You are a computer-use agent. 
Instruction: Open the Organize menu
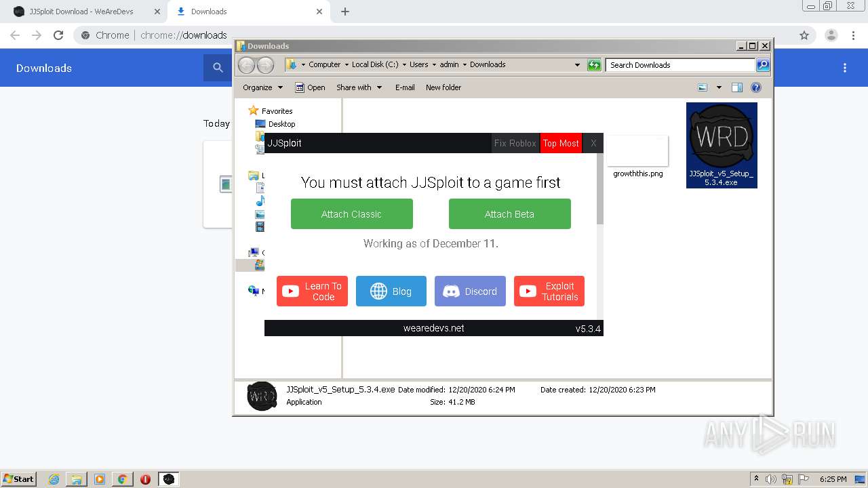[262, 87]
